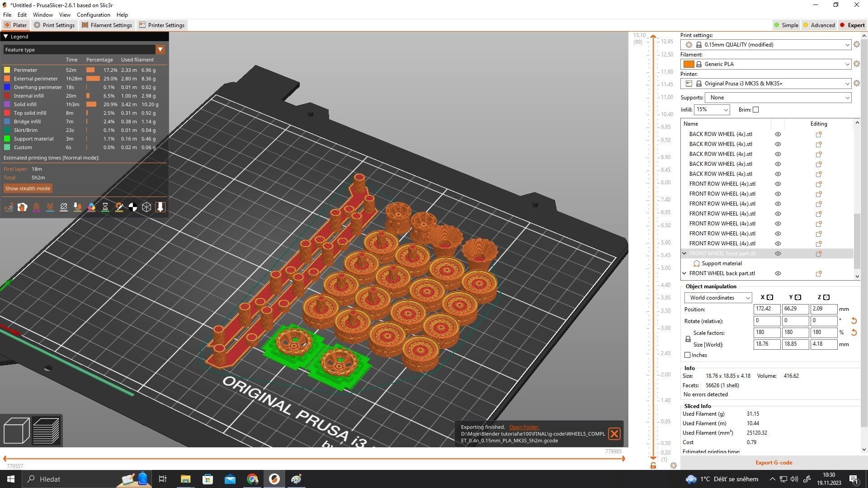Toggle the tool marker nozzle icon
Viewport: 868px width, 488px height.
pos(160,207)
